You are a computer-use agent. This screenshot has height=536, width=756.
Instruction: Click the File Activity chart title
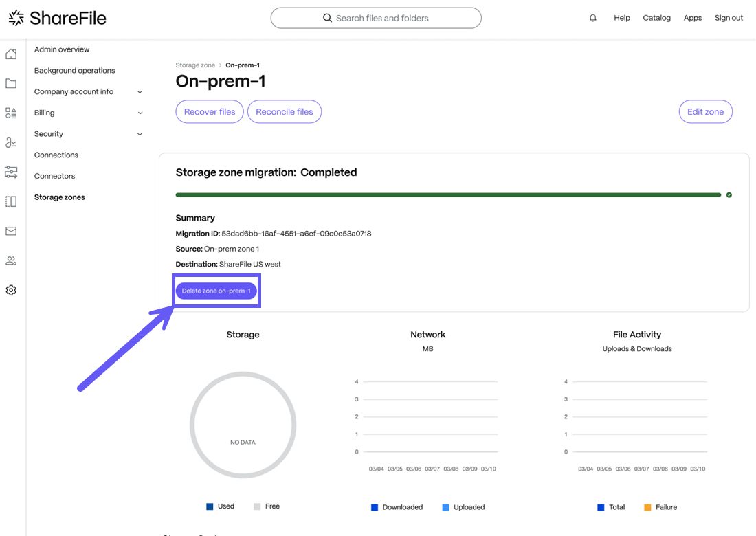[x=637, y=335]
